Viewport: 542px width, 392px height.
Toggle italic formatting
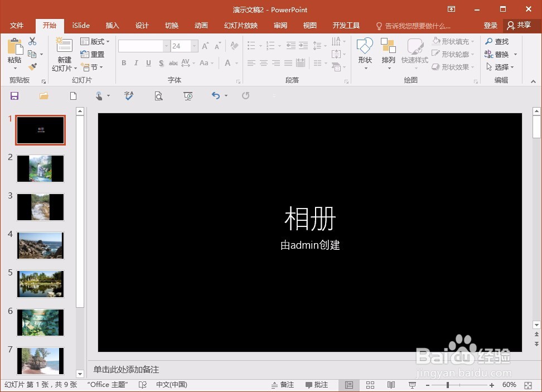pos(135,63)
